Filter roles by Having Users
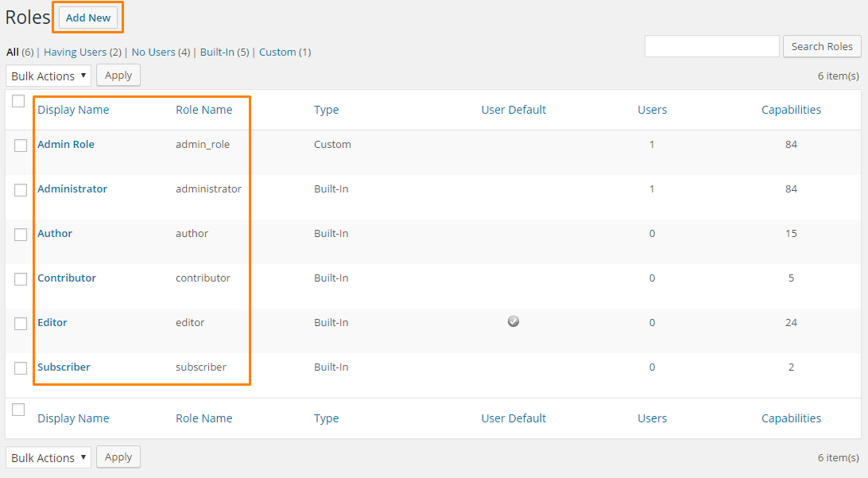Screen dimensions: 868x478 point(75,52)
